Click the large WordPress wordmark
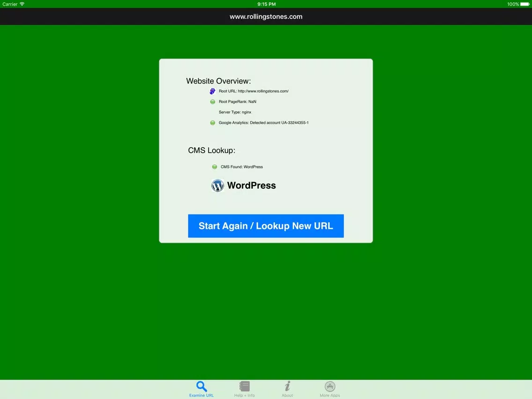The width and height of the screenshot is (532, 399). [x=251, y=185]
